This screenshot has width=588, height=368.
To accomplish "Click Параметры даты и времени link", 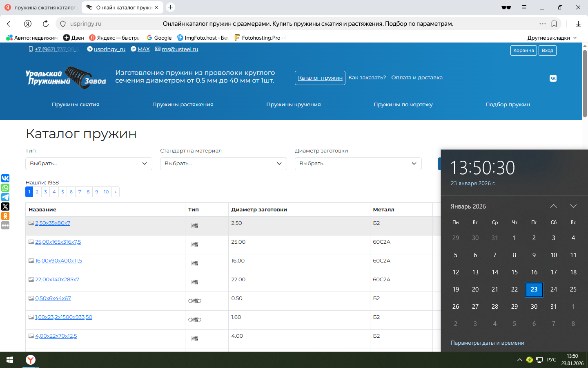I will pyautogui.click(x=487, y=343).
